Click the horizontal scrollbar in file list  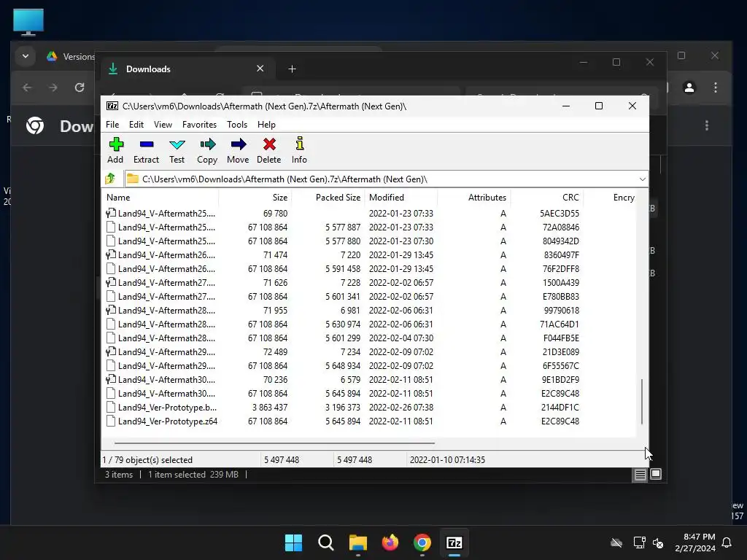274,443
